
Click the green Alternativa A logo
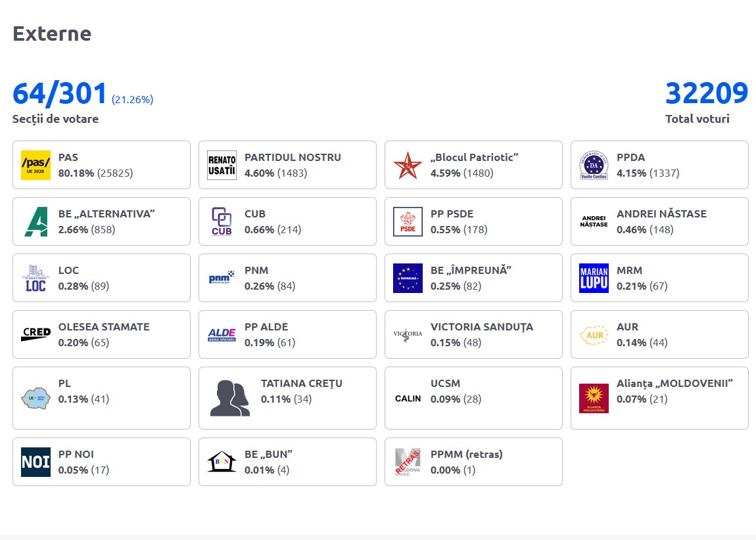point(35,221)
